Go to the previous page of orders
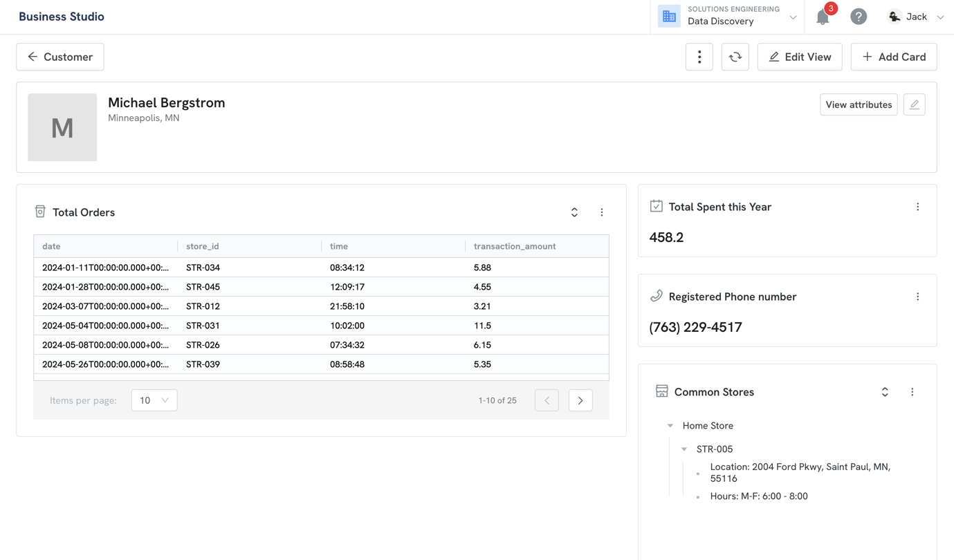The height and width of the screenshot is (560, 954). tap(547, 400)
